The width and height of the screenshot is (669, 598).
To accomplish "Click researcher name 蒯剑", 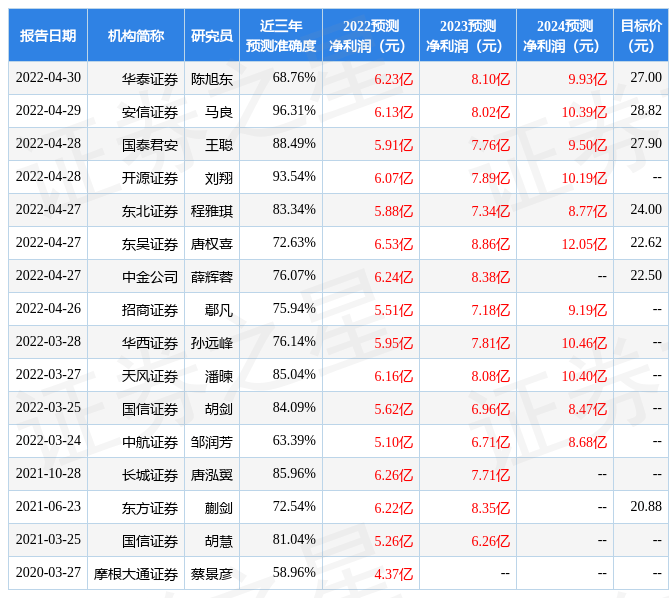I will [219, 508].
